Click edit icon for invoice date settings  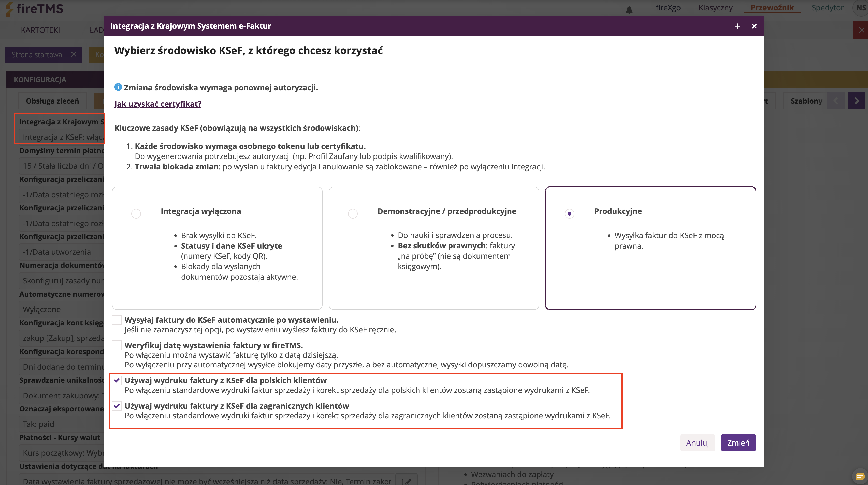406,481
